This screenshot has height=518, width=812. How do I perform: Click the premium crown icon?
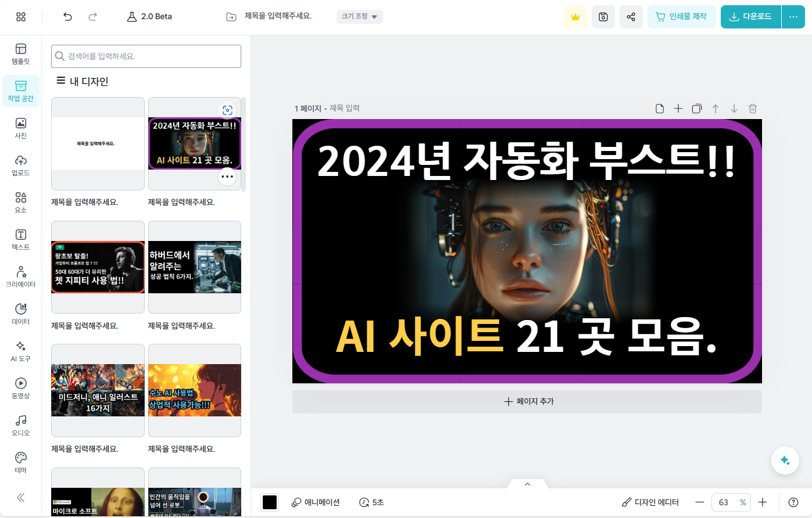coord(575,17)
